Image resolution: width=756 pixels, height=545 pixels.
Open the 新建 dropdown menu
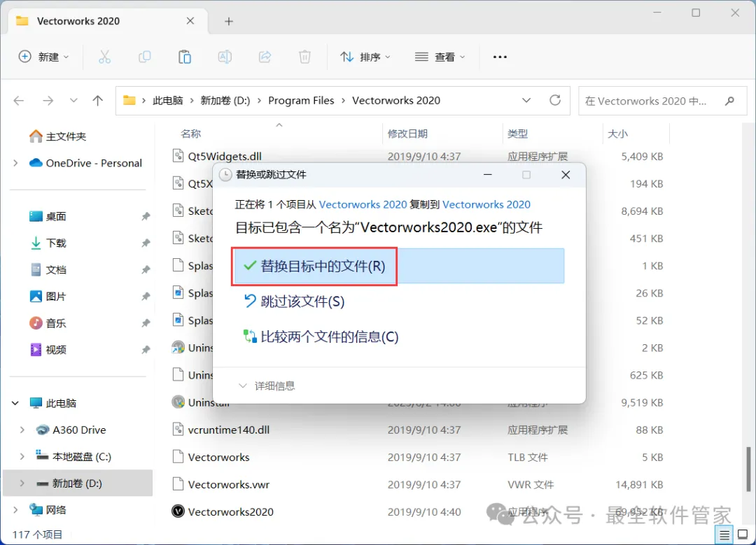point(44,57)
